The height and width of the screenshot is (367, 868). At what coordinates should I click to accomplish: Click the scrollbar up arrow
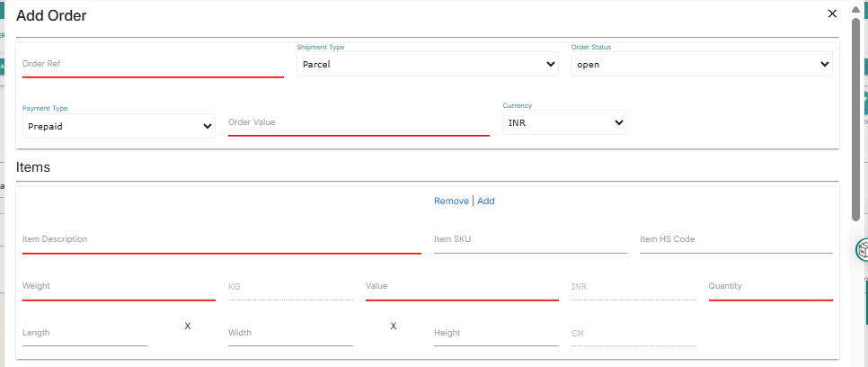pos(855,9)
